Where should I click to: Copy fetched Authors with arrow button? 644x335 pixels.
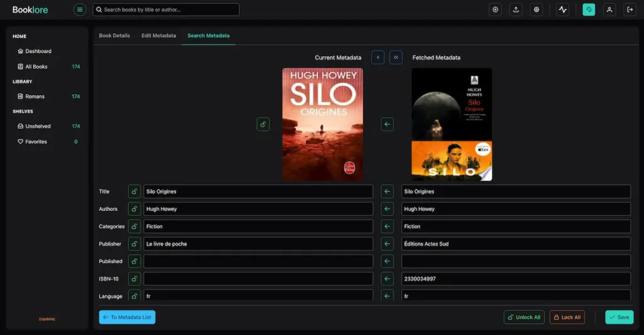tap(387, 209)
